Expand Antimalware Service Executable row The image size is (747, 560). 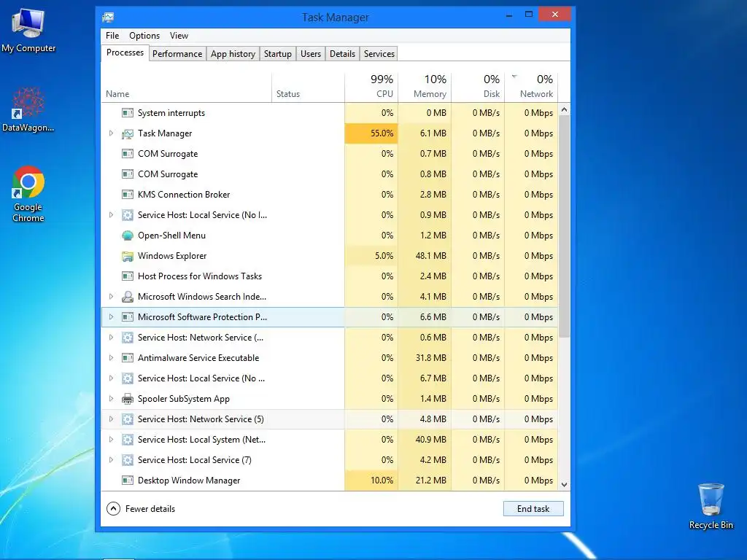tap(111, 357)
